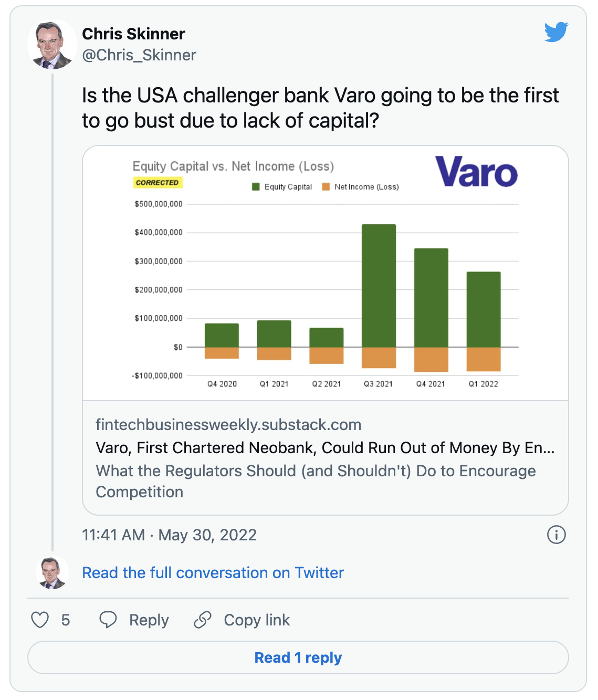This screenshot has height=700, width=598.
Task: Click the Q3 2021 green equity bar
Action: 379,286
